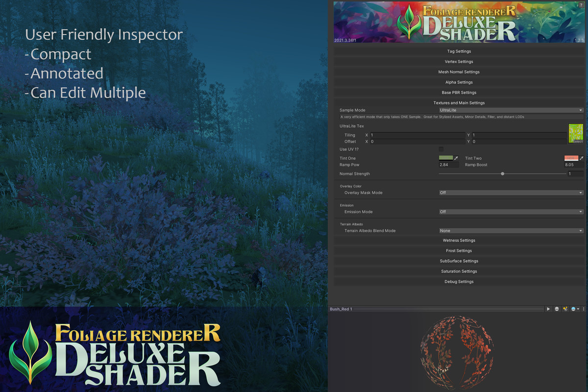Expand the Saturation Settings section
This screenshot has height=392, width=588.
(x=459, y=271)
